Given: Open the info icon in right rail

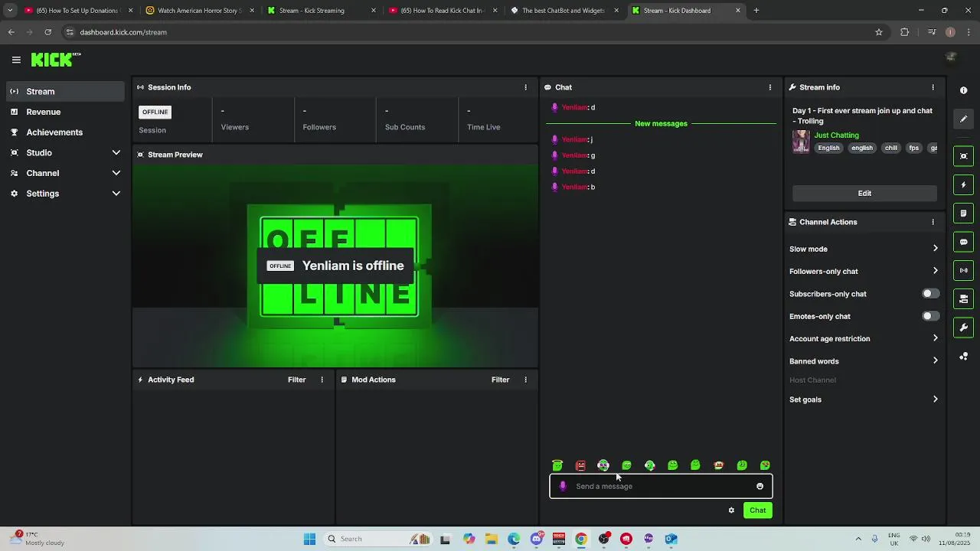Looking at the screenshot, I should point(963,90).
